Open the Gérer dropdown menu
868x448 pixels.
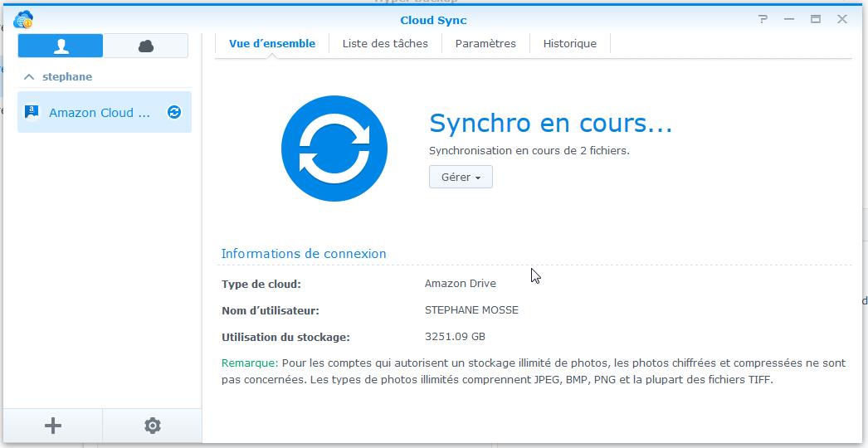[x=461, y=177]
